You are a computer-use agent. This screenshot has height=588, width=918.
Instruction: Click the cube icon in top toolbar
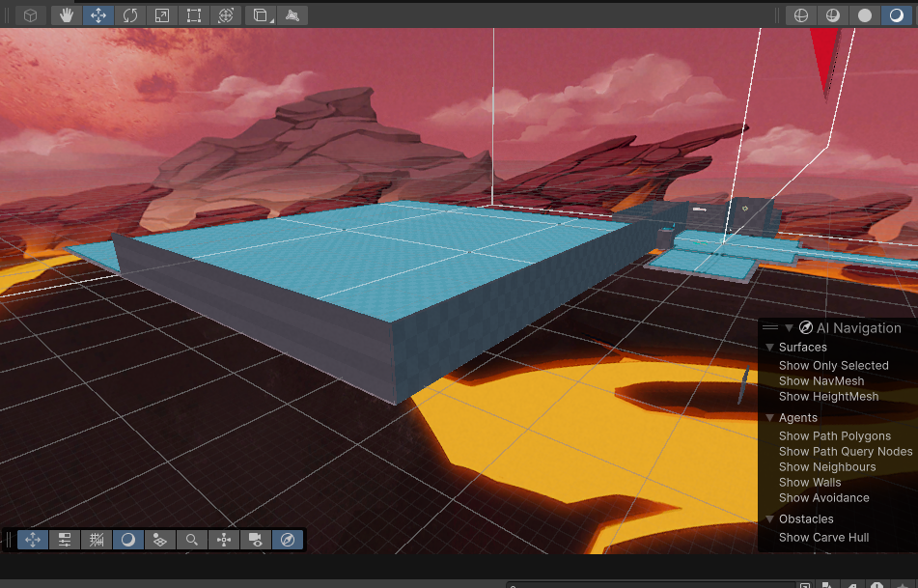31,15
